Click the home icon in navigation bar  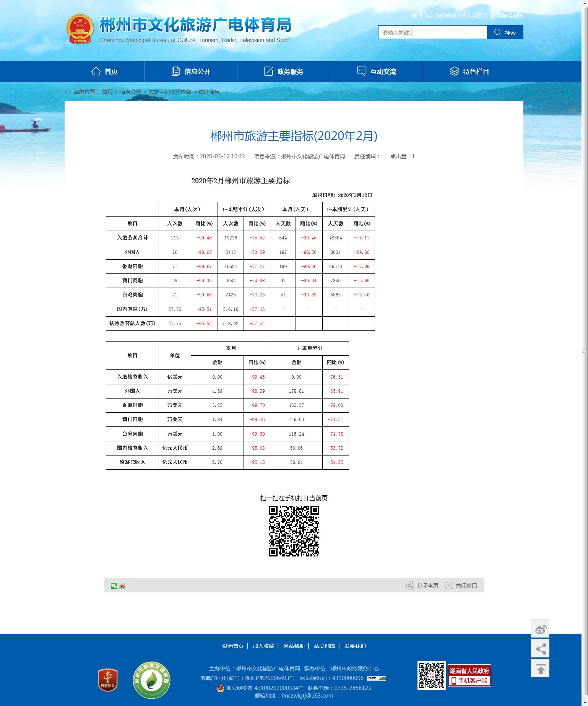[x=96, y=71]
